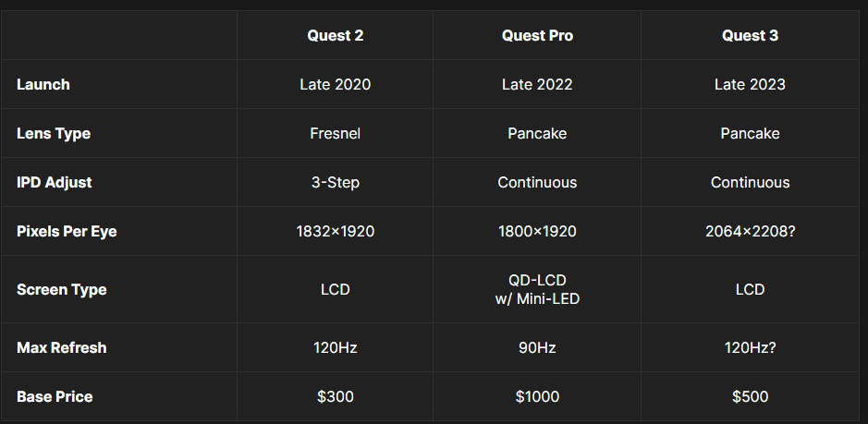Click the Late 2023 launch cell
The width and height of the screenshot is (868, 424).
coord(750,84)
